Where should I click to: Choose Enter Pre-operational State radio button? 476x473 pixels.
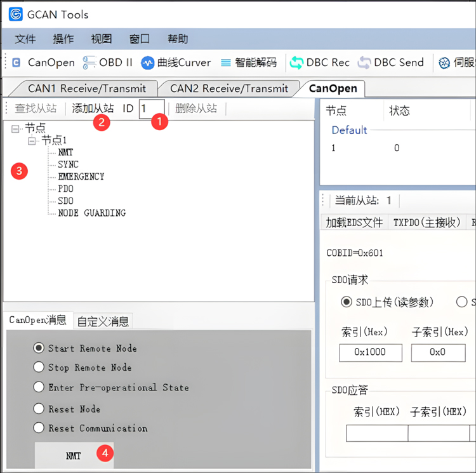39,387
